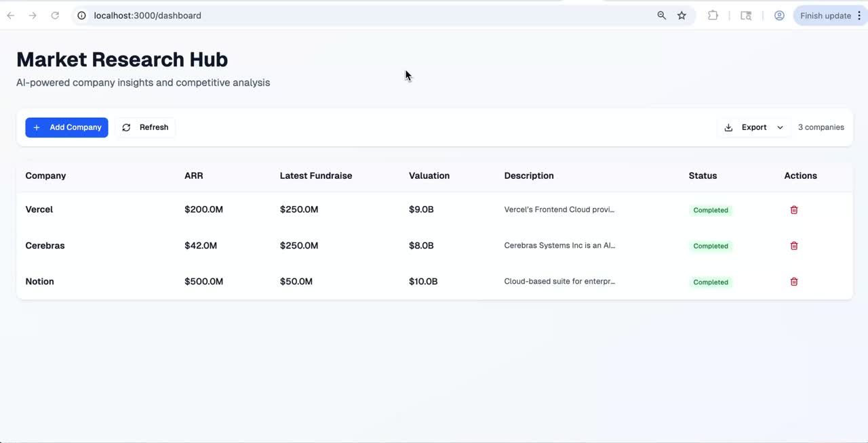Viewport: 868px width, 443px height.
Task: Click Vercel's Completed status badge
Action: pyautogui.click(x=711, y=210)
